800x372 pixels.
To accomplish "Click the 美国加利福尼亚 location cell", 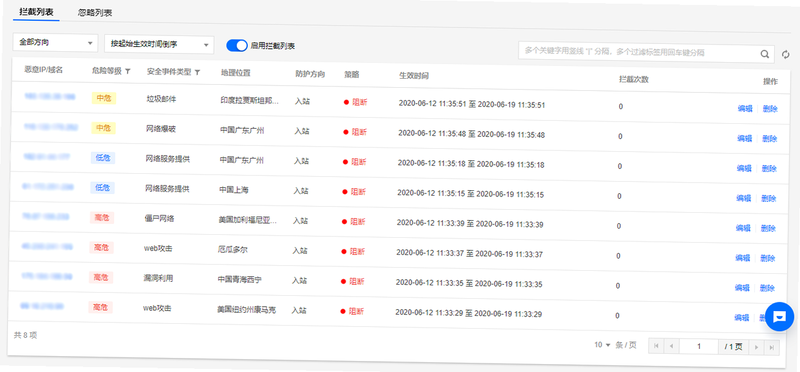I will (247, 220).
